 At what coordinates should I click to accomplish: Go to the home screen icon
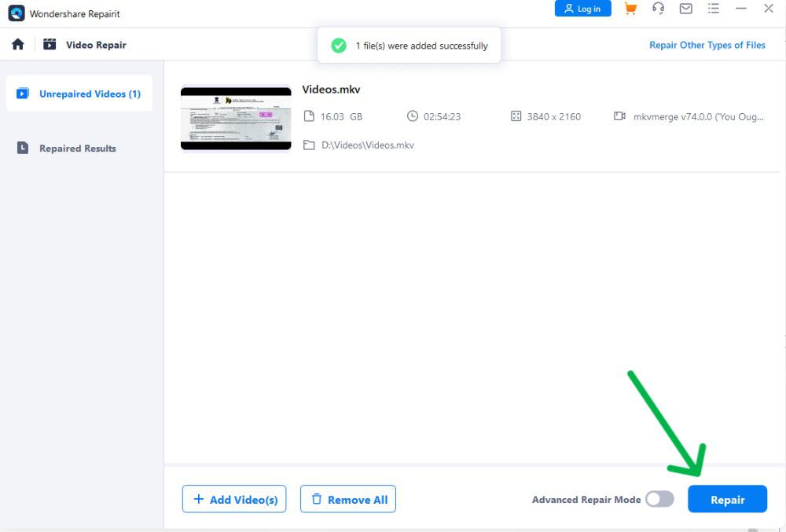18,45
